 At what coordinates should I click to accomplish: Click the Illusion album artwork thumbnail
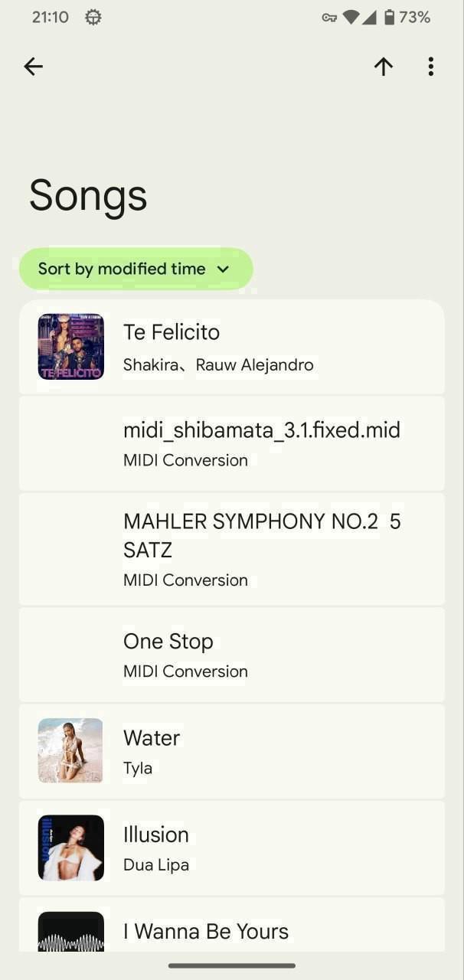coord(70,848)
